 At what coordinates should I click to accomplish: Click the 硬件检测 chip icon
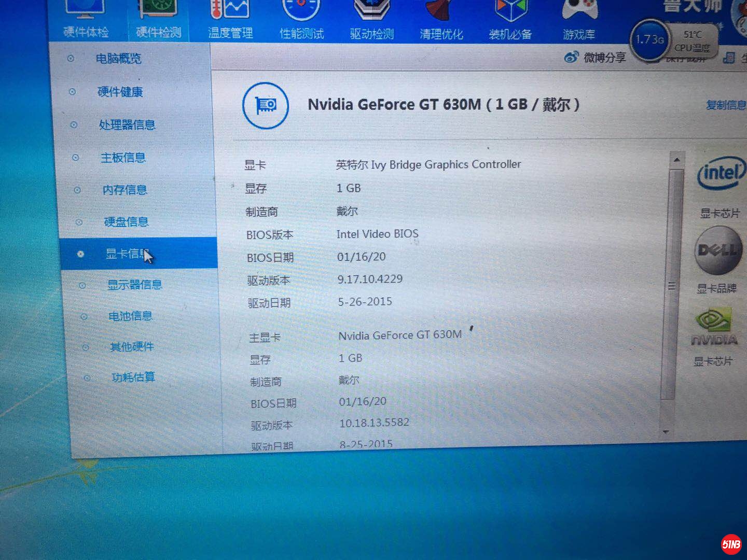(158, 9)
